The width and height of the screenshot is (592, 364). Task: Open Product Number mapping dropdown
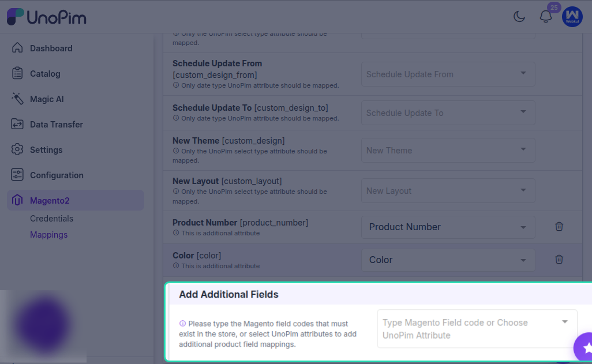(448, 227)
